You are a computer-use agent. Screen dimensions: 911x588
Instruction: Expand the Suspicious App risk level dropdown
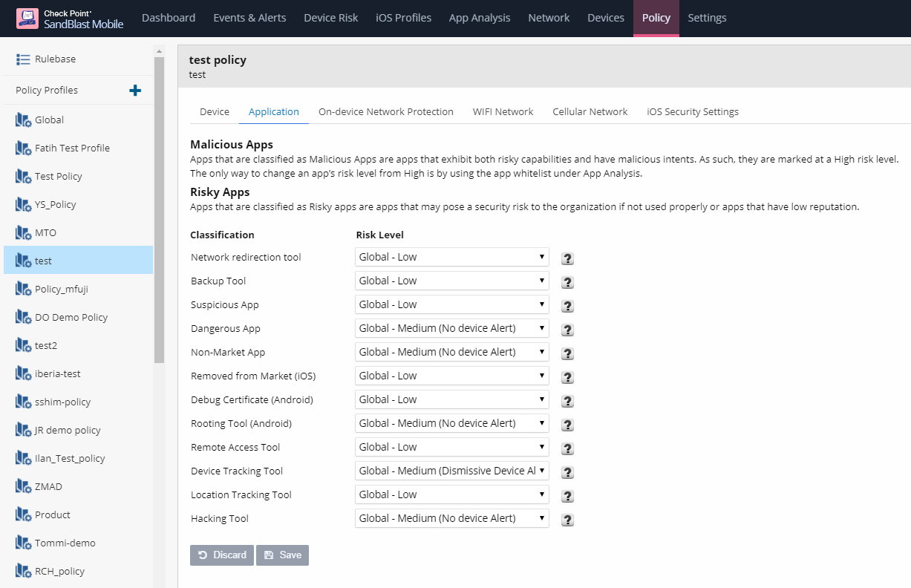click(451, 304)
